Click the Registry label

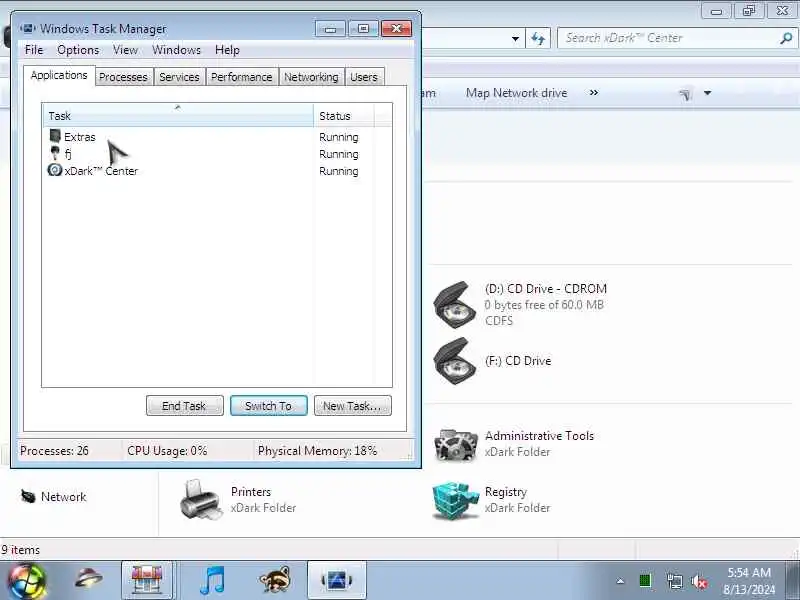506,492
